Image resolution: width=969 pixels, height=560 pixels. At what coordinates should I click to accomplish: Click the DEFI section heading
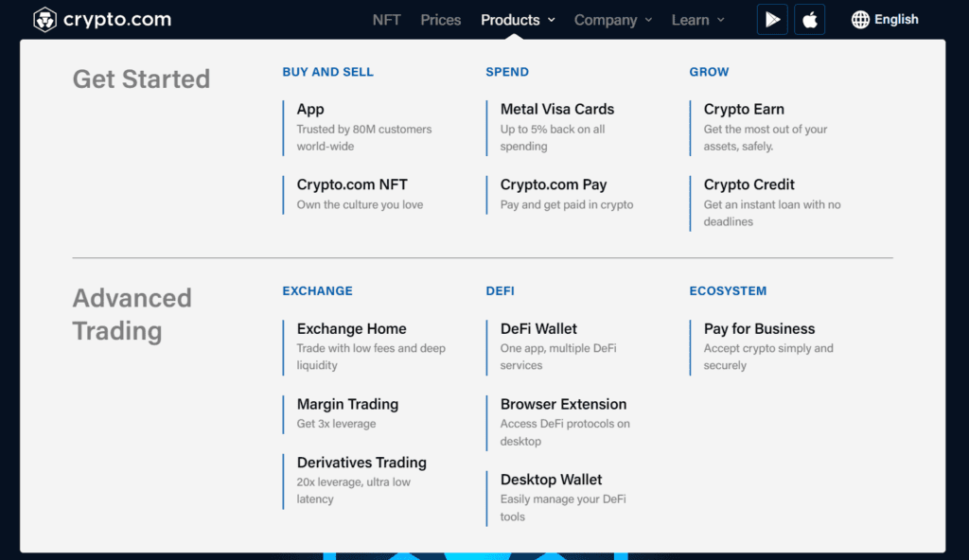tap(500, 290)
